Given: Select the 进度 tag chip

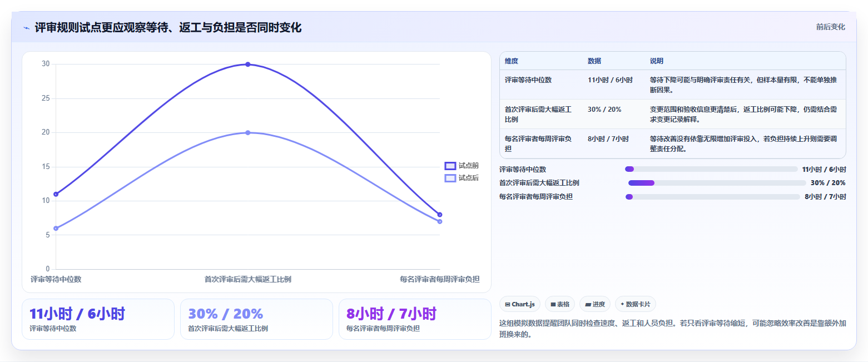Looking at the screenshot, I should (x=595, y=304).
